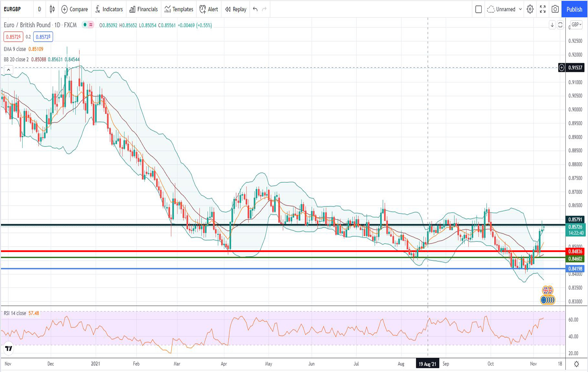Collapse the indicator legend with chevron
Viewport: 588px width, 372px height.
[8, 70]
